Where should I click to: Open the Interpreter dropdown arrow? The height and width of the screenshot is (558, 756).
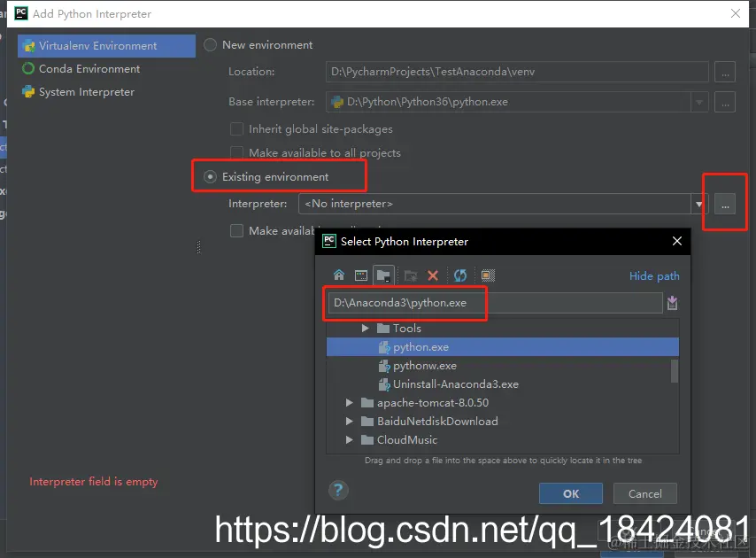coord(699,204)
